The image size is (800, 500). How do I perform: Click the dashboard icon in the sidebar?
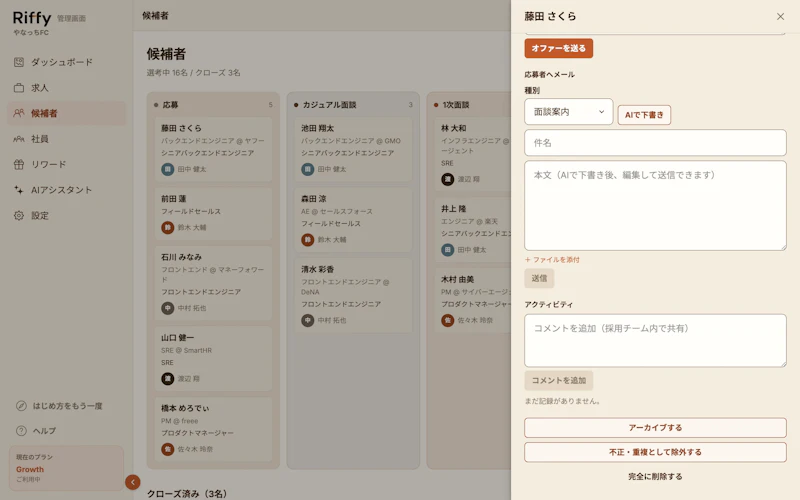pos(19,62)
